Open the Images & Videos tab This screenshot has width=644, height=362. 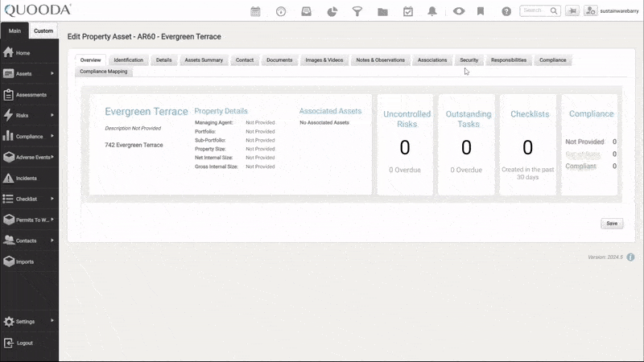(x=324, y=60)
